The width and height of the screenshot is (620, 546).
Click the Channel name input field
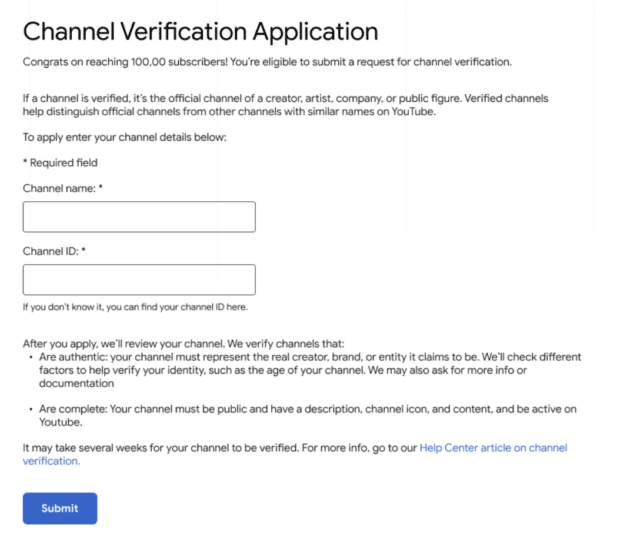pos(139,217)
